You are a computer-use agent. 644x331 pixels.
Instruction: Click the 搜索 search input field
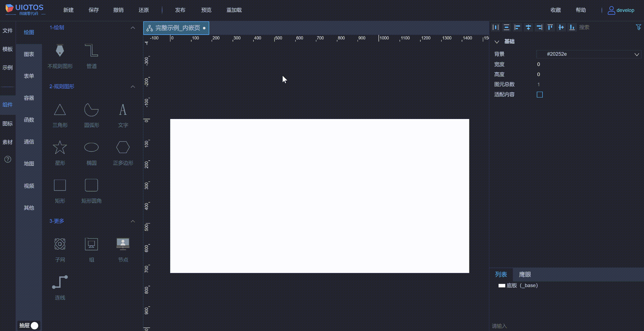tap(602, 27)
